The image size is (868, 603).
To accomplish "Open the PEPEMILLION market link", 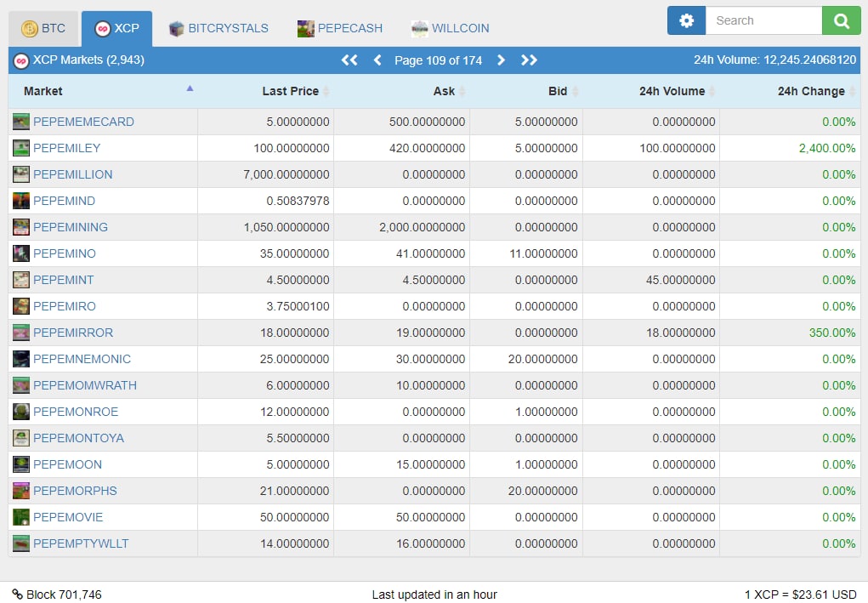I will [73, 174].
